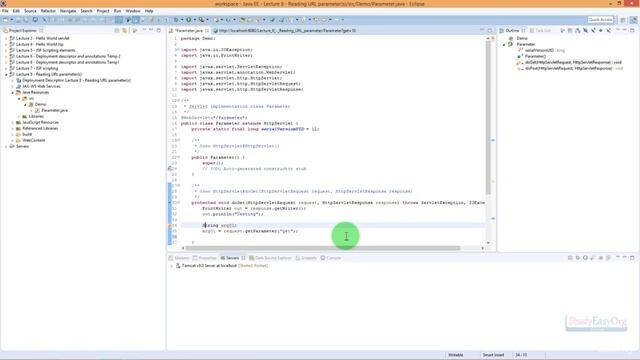Maximize the Outline view
Image resolution: width=640 pixels, height=360 pixels.
coord(632,30)
